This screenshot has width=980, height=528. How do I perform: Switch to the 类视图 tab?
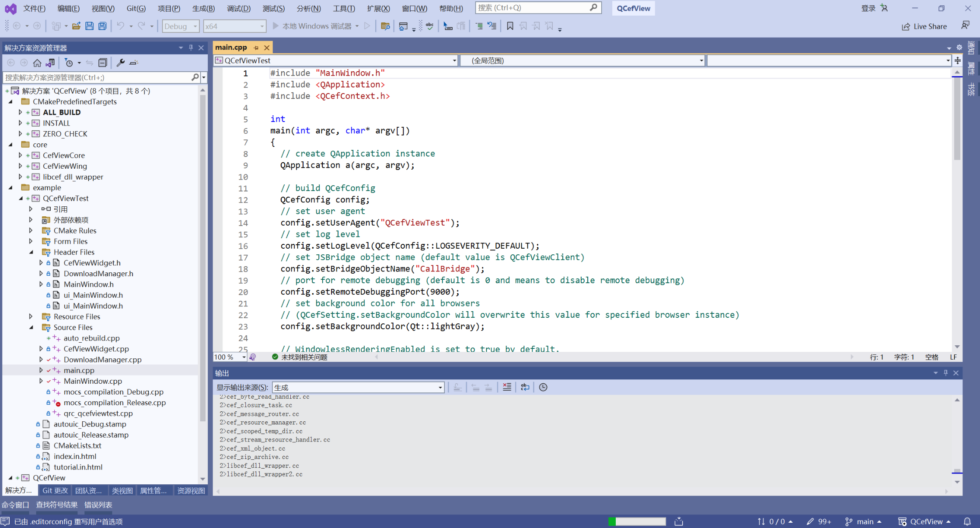(x=122, y=490)
